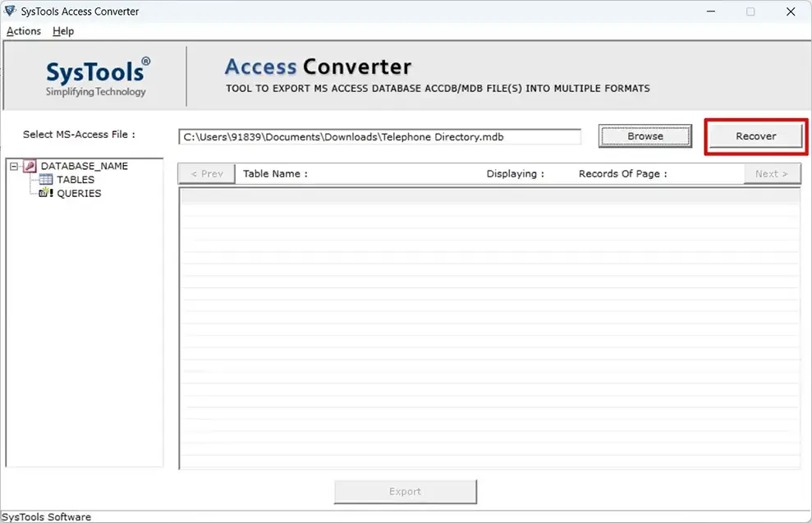Minimize the Access Converter window
Viewport: 812px width, 523px height.
(711, 11)
